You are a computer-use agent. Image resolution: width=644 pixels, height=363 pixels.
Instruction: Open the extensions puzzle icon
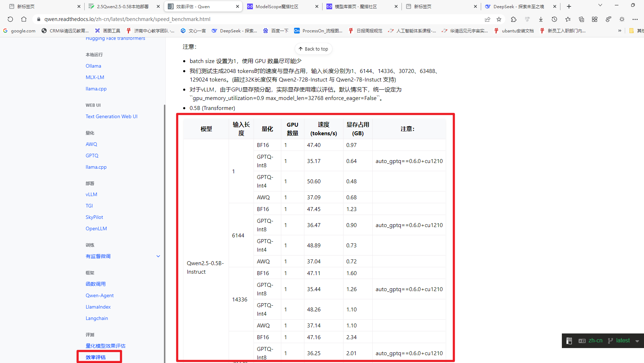513,19
